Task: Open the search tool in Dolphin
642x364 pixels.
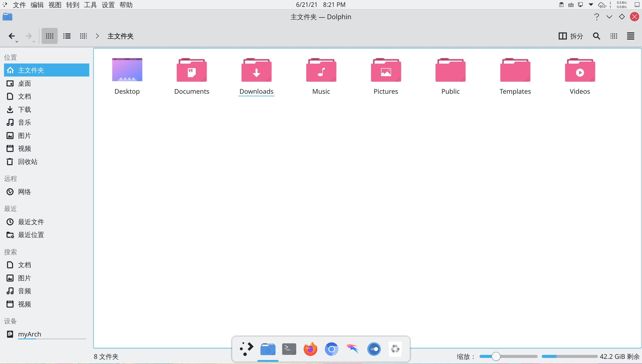Action: tap(596, 36)
